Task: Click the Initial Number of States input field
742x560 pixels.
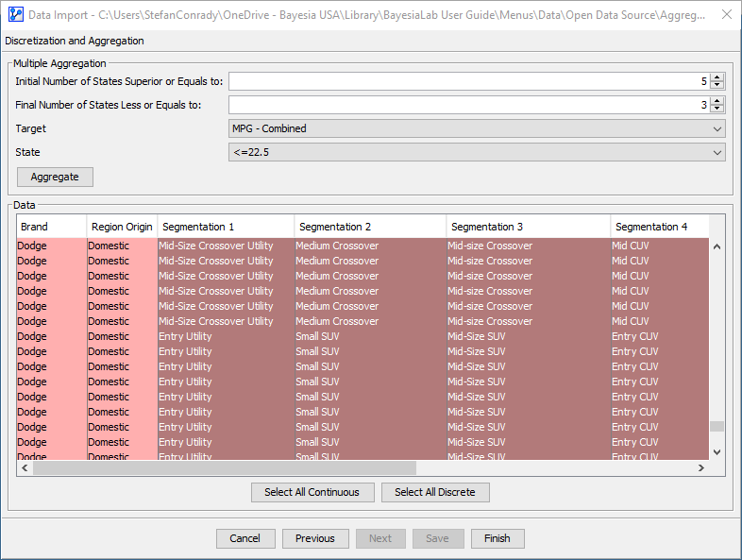Action: click(469, 81)
